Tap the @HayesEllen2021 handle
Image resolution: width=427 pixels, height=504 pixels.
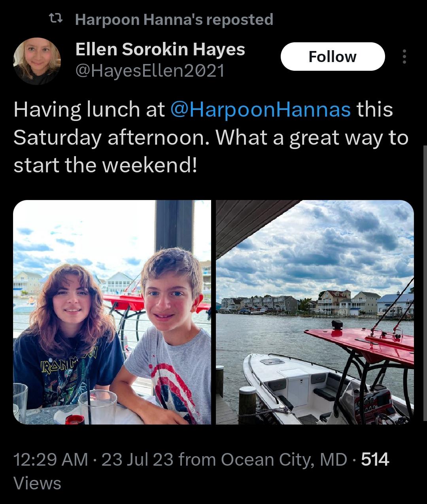tap(150, 71)
